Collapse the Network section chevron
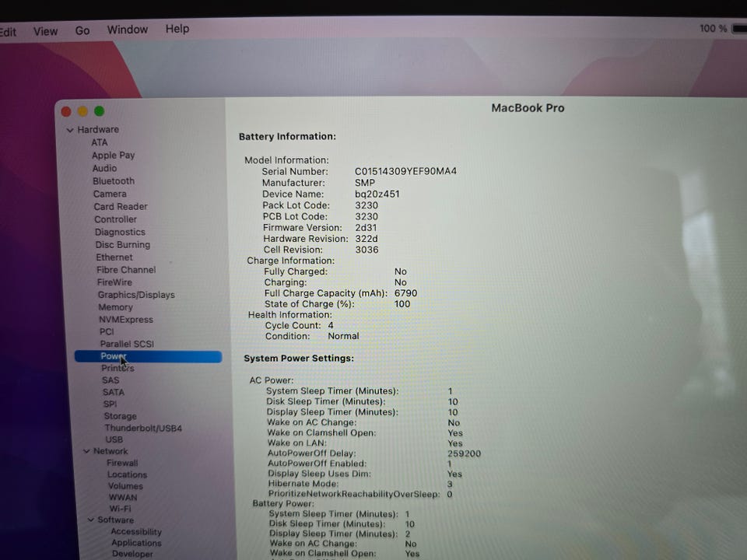Screen dimensions: 747x560 point(86,451)
